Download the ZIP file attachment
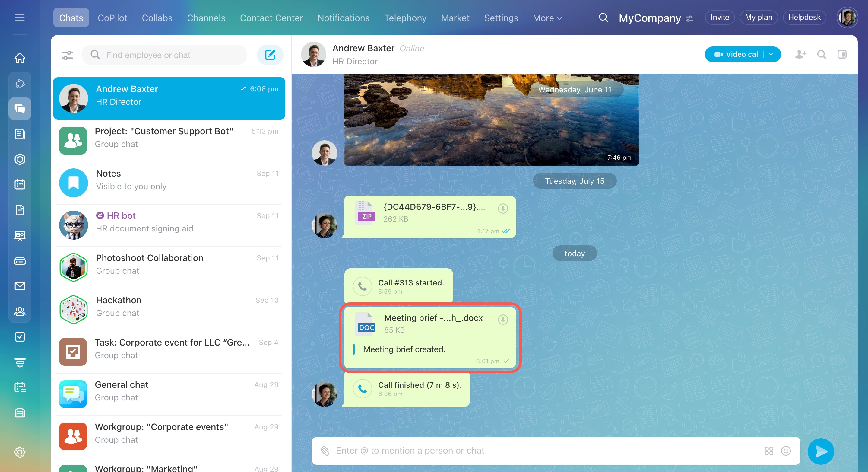 point(503,208)
